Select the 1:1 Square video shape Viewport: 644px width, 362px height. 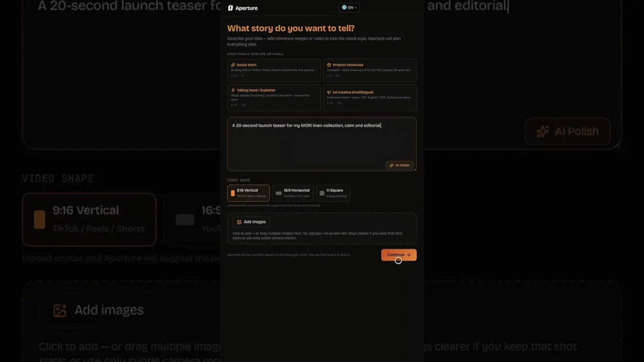point(333,193)
